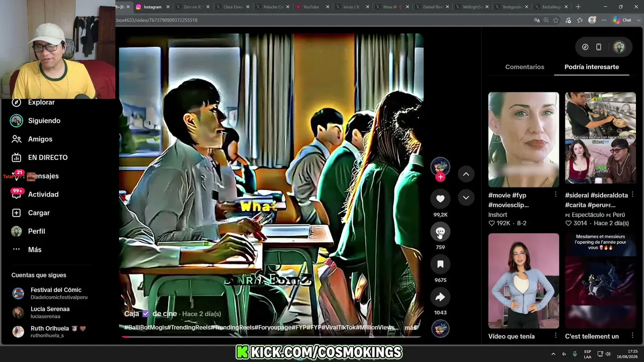This screenshot has height=362, width=644.
Task: Close the Instagram browser tab
Action: pyautogui.click(x=168, y=7)
